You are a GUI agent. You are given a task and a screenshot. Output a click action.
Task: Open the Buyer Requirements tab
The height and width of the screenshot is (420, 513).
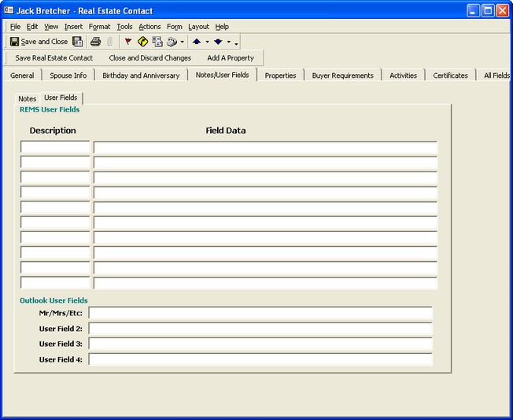(x=342, y=76)
